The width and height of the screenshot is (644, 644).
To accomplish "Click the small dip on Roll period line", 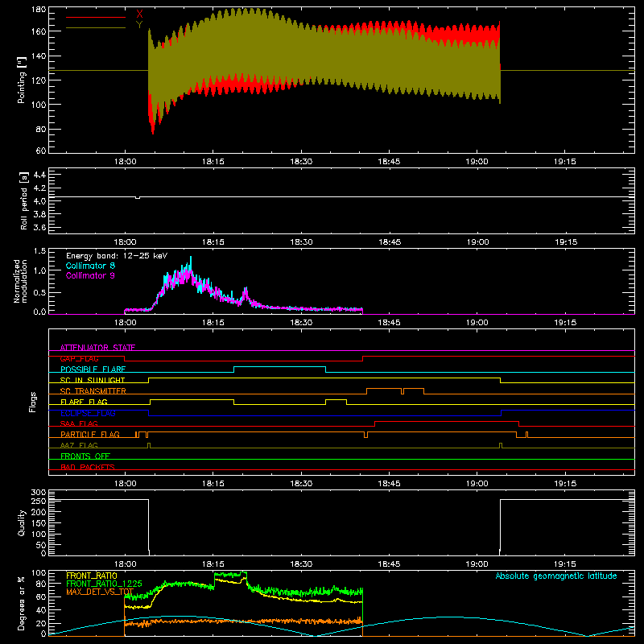I will pyautogui.click(x=138, y=198).
